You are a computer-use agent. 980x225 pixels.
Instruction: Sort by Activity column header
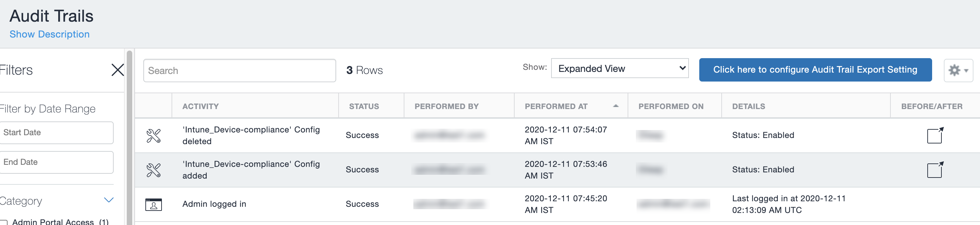[x=200, y=106]
